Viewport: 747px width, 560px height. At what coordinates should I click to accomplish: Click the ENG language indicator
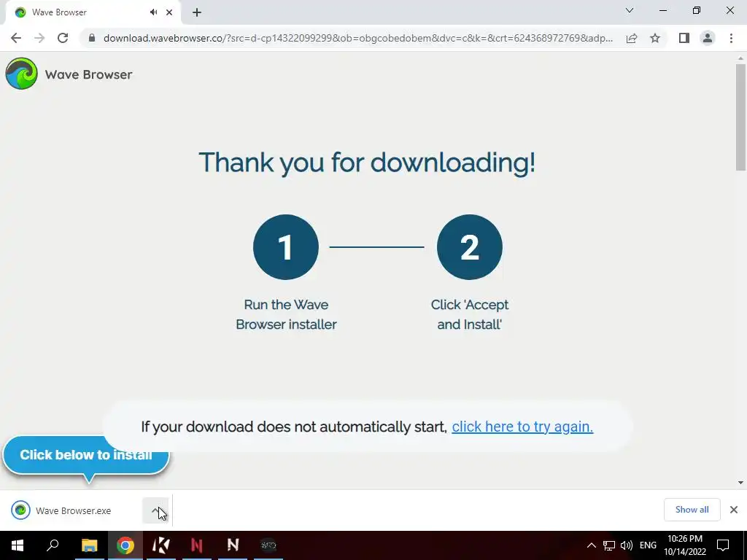tap(648, 545)
